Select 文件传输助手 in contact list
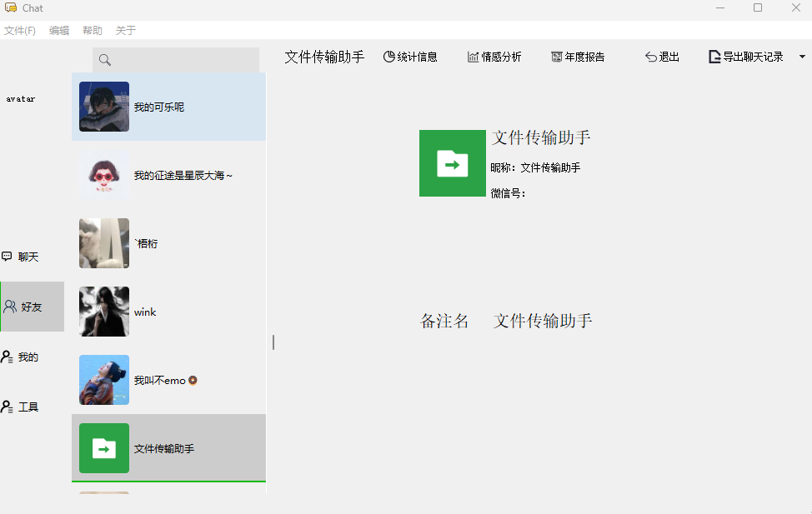 tap(169, 447)
